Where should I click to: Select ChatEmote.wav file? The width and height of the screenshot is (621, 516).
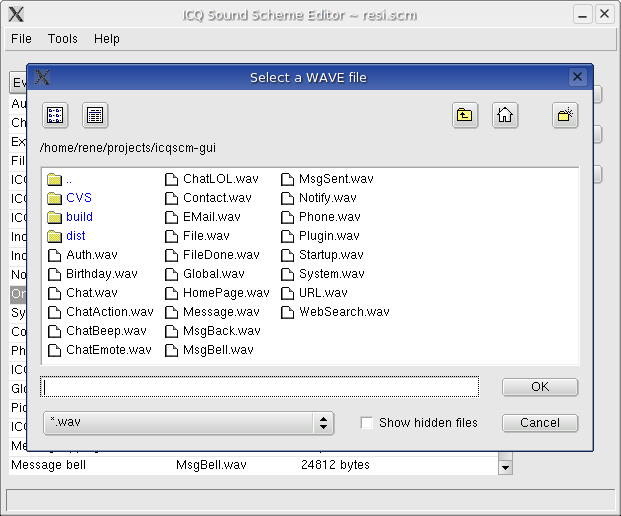[x=99, y=350]
